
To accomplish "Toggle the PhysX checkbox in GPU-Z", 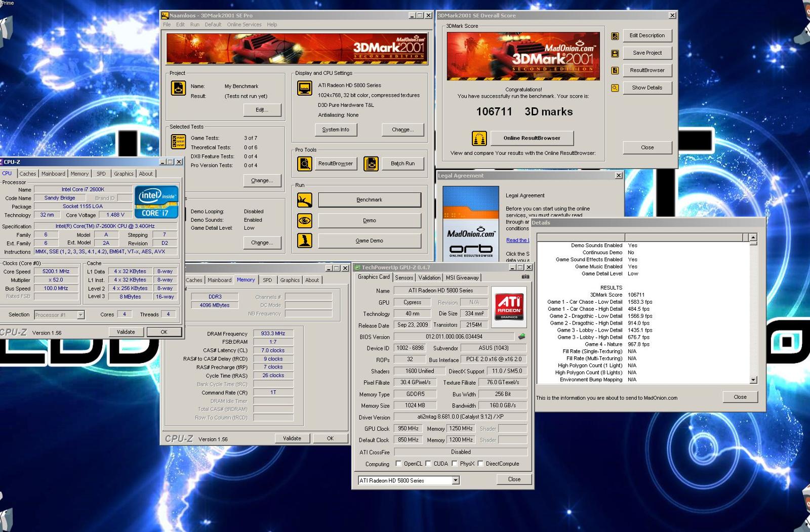I will click(x=454, y=464).
